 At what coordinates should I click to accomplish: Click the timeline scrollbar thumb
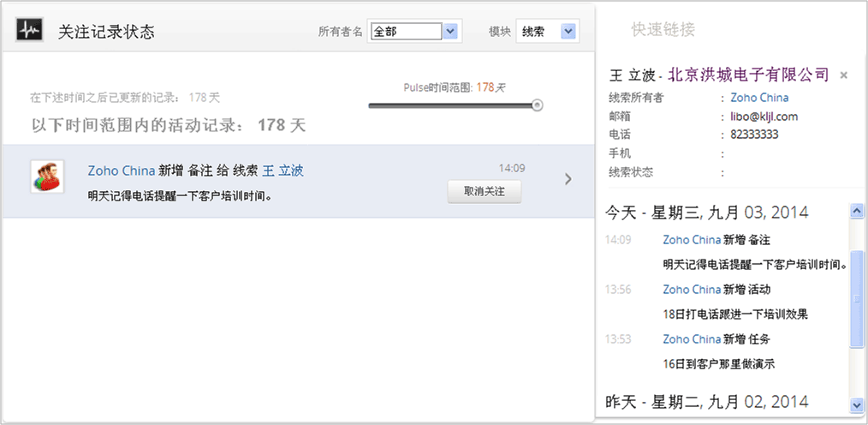point(856,299)
